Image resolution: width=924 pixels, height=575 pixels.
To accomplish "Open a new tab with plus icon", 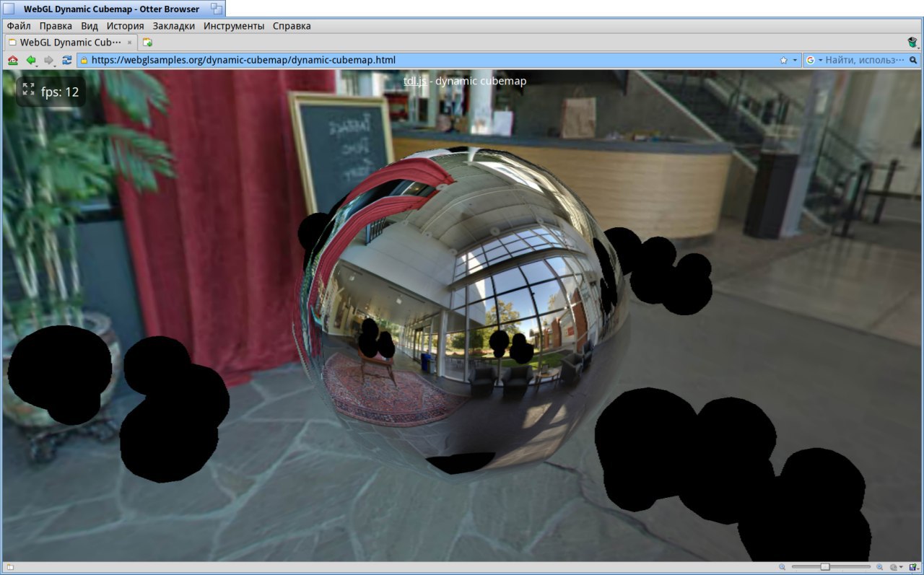I will tap(147, 43).
